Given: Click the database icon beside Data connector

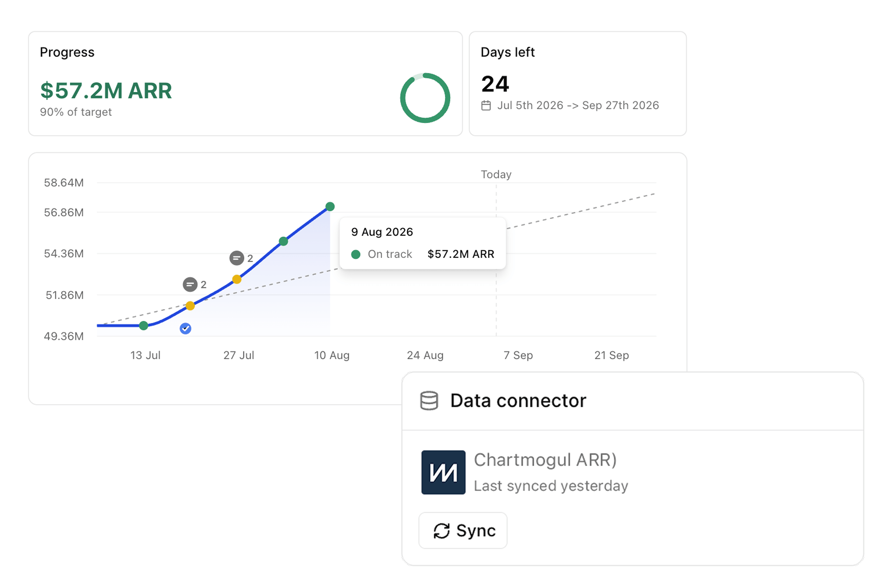Looking at the screenshot, I should tap(429, 401).
